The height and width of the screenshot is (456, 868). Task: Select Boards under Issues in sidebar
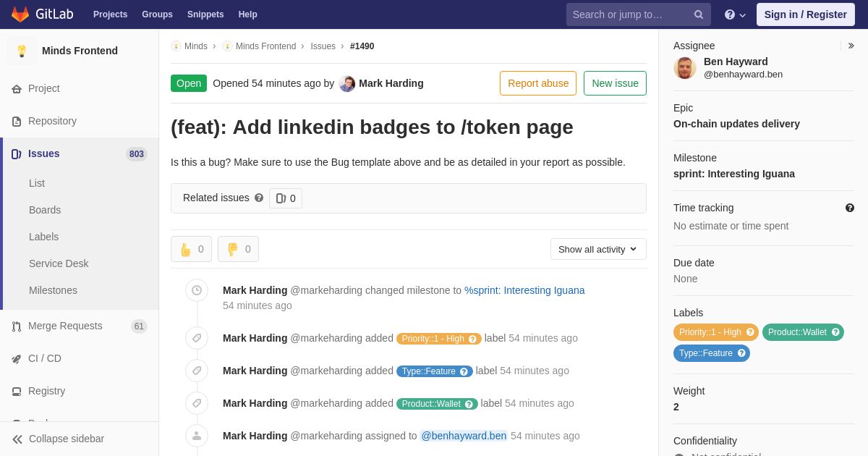(x=45, y=210)
